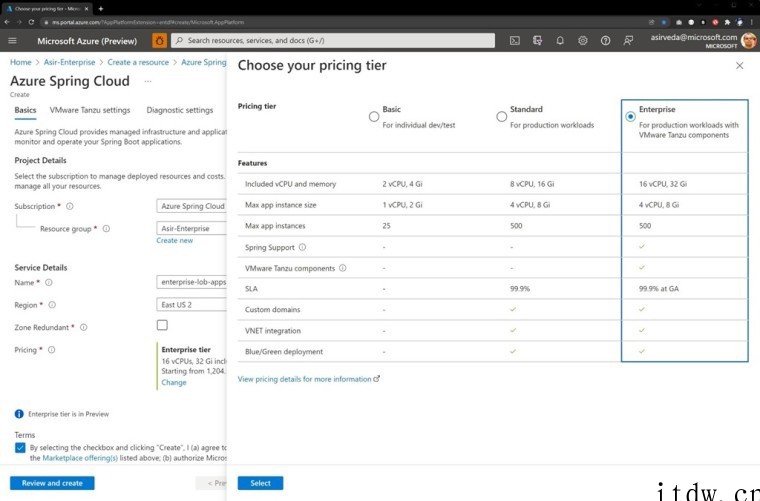Image resolution: width=760 pixels, height=501 pixels.
Task: Click Change pricing tier link
Action: tap(174, 382)
